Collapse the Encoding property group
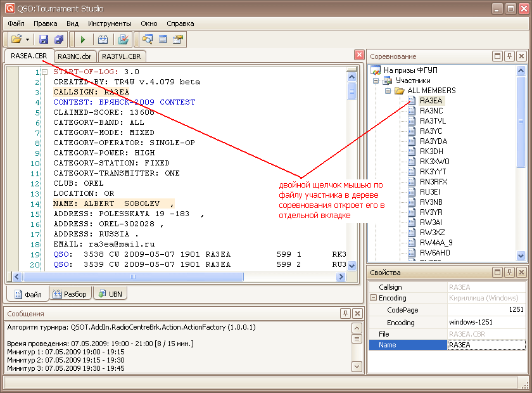The height and width of the screenshot is (393, 532). tap(374, 298)
